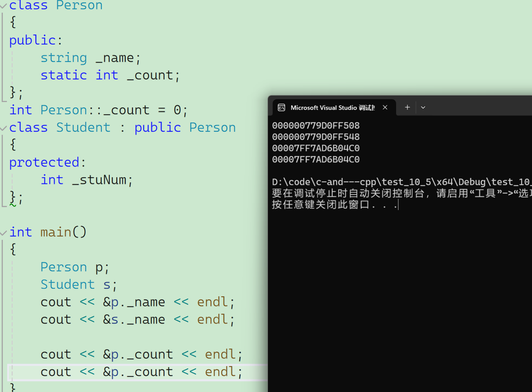
Task: Open the terminal profile dropdown arrow
Action: coord(423,107)
